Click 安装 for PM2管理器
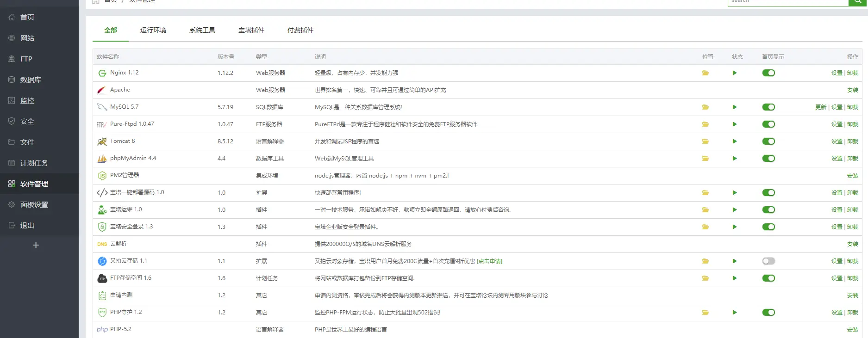 pyautogui.click(x=853, y=176)
